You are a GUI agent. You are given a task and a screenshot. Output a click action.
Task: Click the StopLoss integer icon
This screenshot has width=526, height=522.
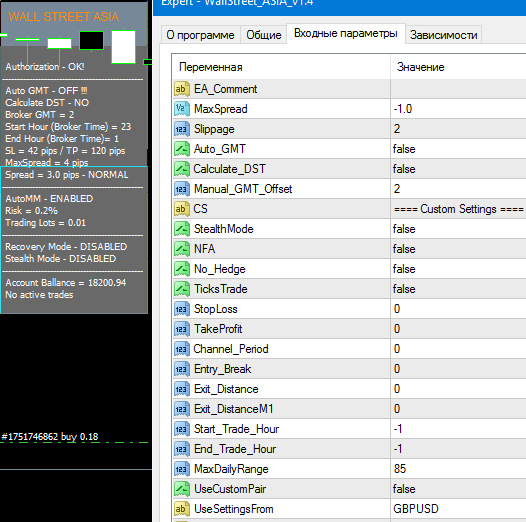182,309
